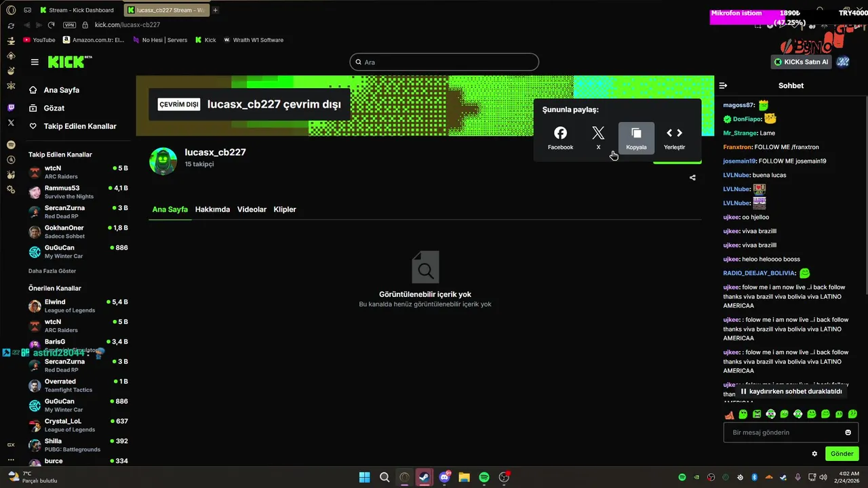Open the OBS taskbar icon with red badge
Screen dimensions: 868x488
505,477
